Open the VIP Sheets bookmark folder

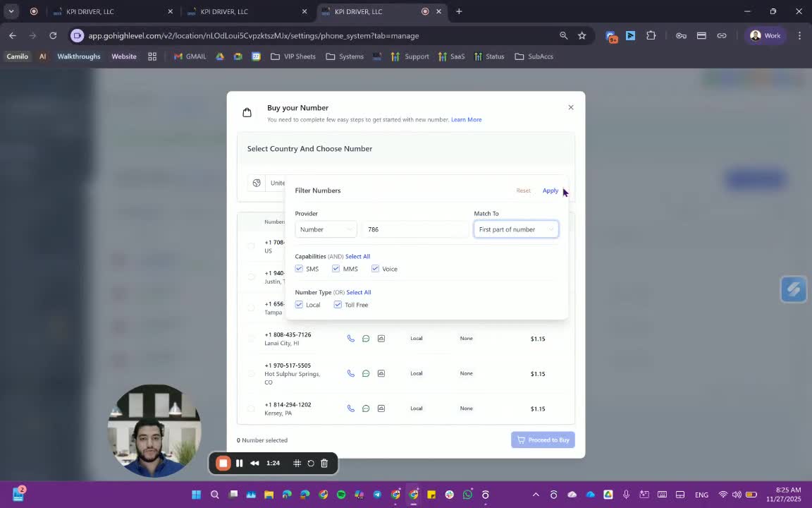[x=293, y=56]
